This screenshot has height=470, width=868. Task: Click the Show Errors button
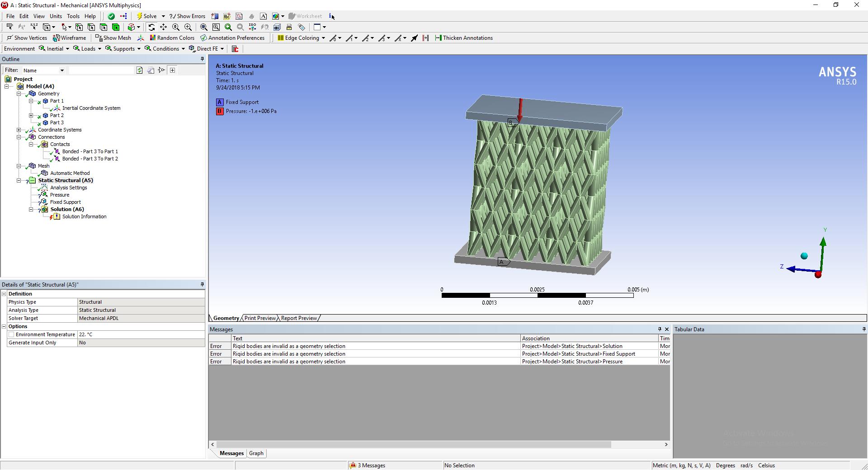[187, 16]
